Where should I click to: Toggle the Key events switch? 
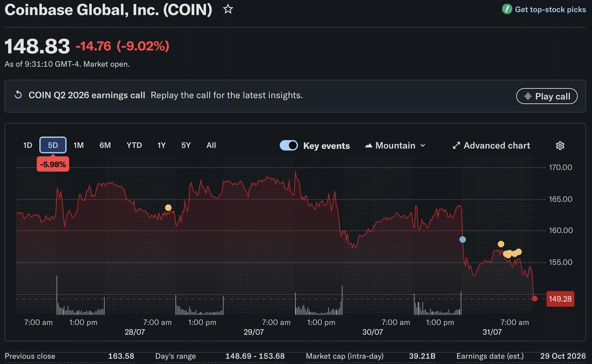pos(289,146)
